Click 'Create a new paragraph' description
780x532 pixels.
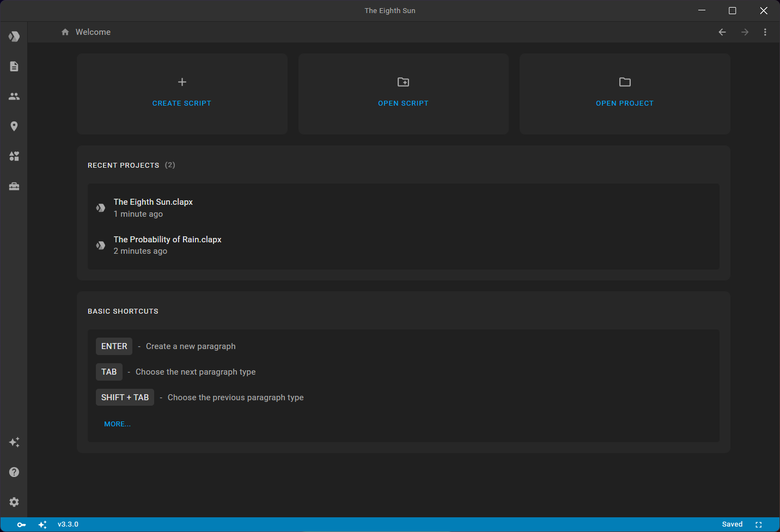191,346
